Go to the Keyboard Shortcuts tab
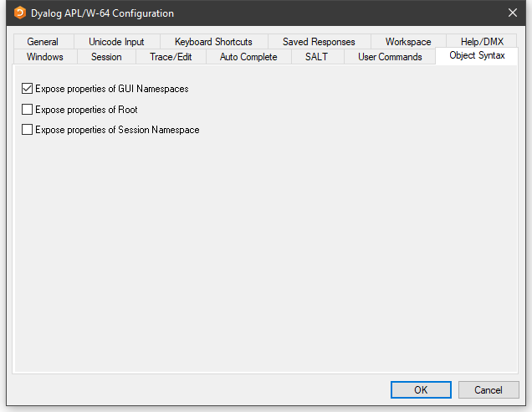Image resolution: width=532 pixels, height=412 pixels. [x=213, y=42]
